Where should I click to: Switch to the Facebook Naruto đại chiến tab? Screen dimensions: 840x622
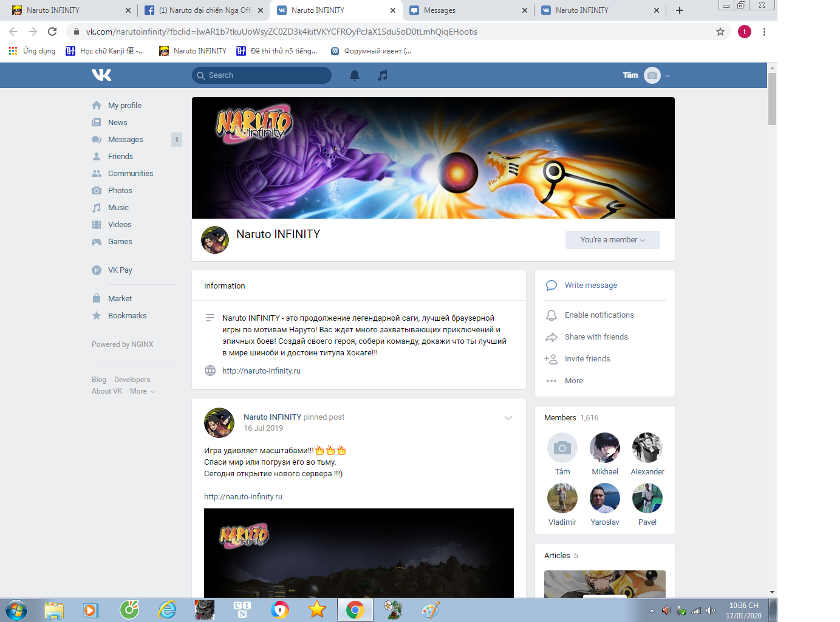[204, 10]
